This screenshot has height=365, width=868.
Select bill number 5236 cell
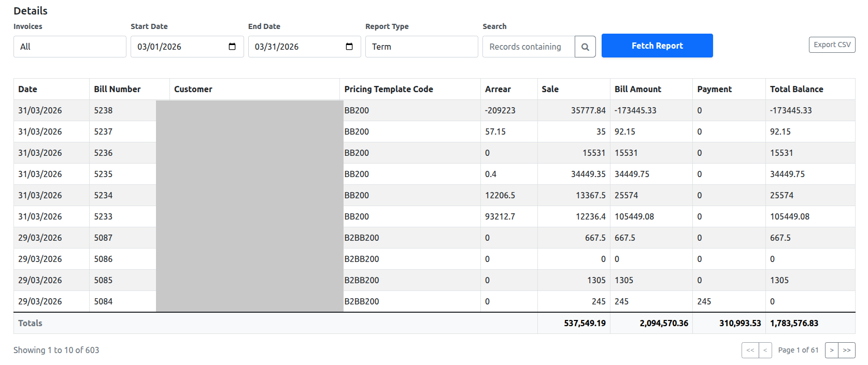tap(103, 153)
